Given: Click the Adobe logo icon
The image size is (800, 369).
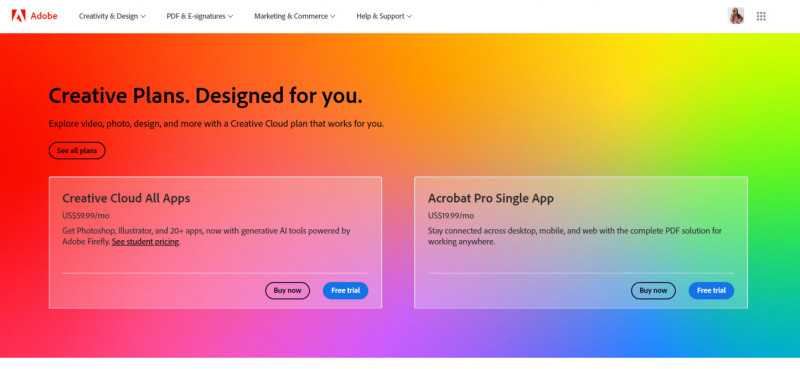Looking at the screenshot, I should coord(18,16).
